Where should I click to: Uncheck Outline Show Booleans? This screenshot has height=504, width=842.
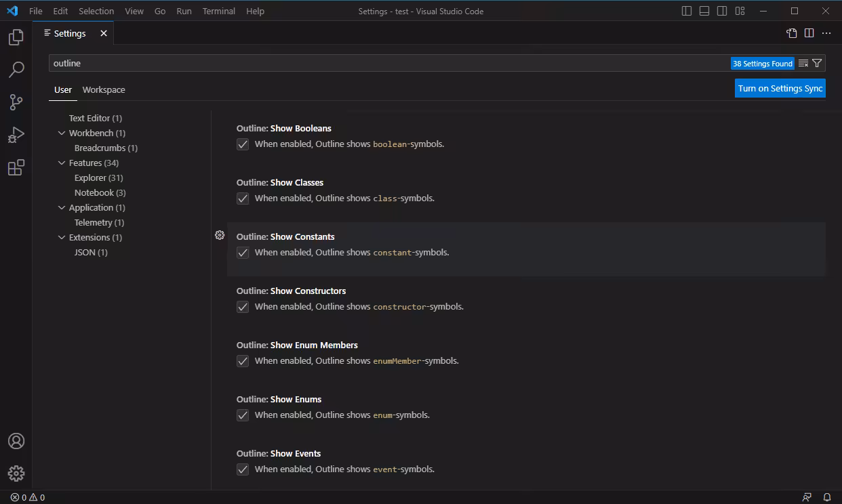coord(243,144)
